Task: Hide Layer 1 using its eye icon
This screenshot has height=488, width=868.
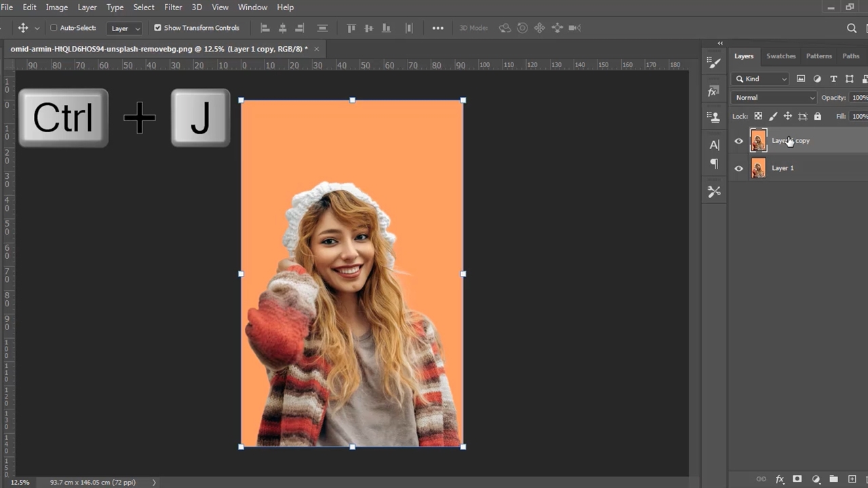Action: (739, 168)
